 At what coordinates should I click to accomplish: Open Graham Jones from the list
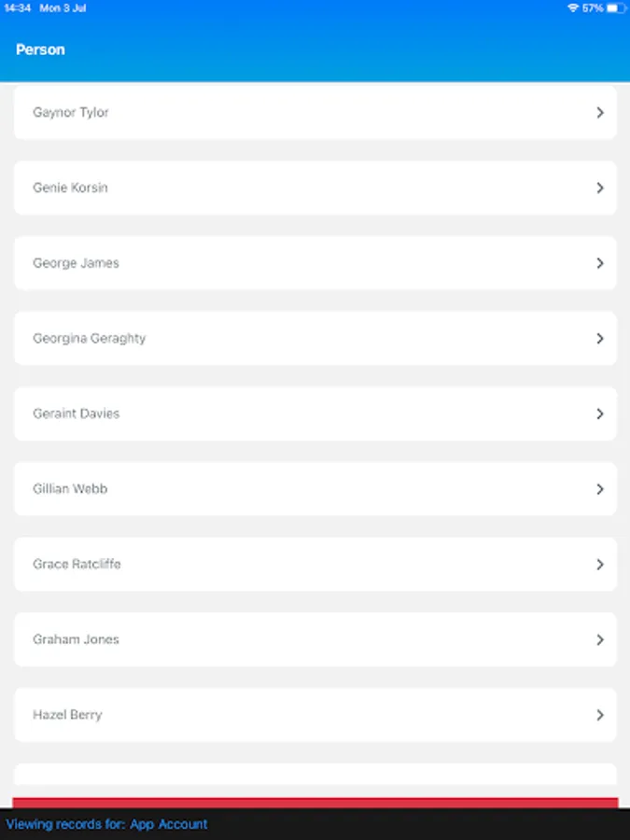tap(315, 639)
